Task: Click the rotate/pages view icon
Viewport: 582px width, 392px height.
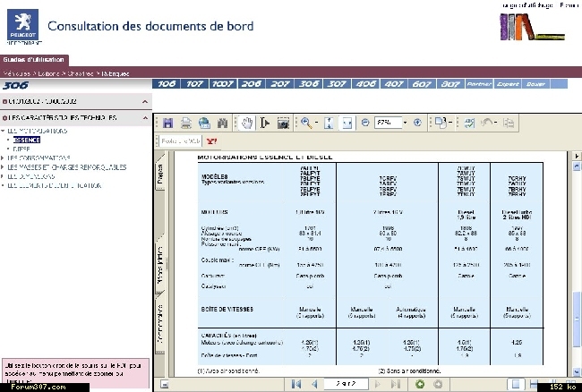Action: (441, 123)
